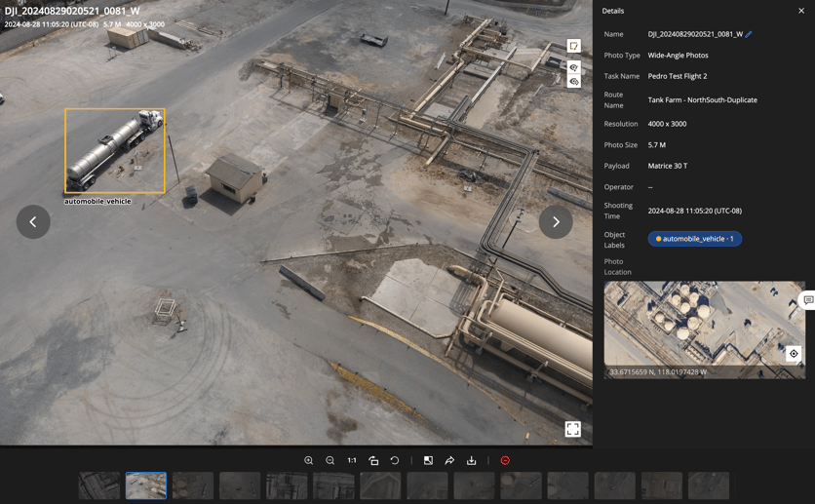Close the Details panel
815x504 pixels.
(x=801, y=11)
